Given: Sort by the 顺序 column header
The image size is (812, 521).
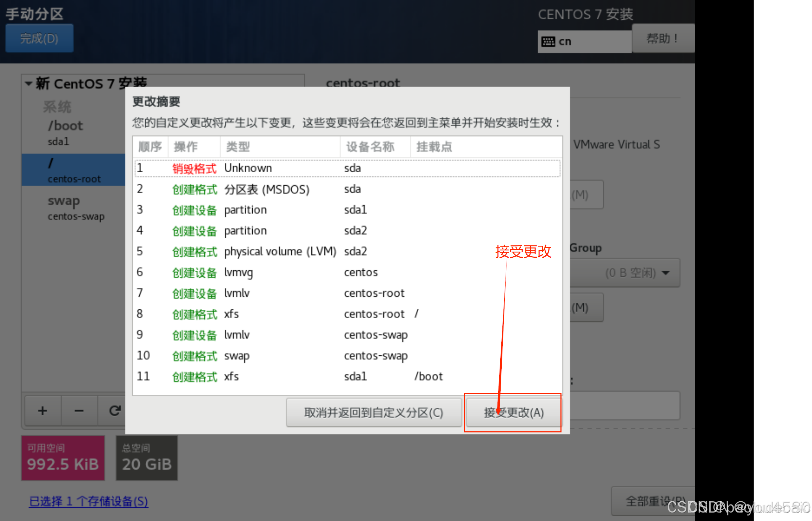Looking at the screenshot, I should [150, 147].
